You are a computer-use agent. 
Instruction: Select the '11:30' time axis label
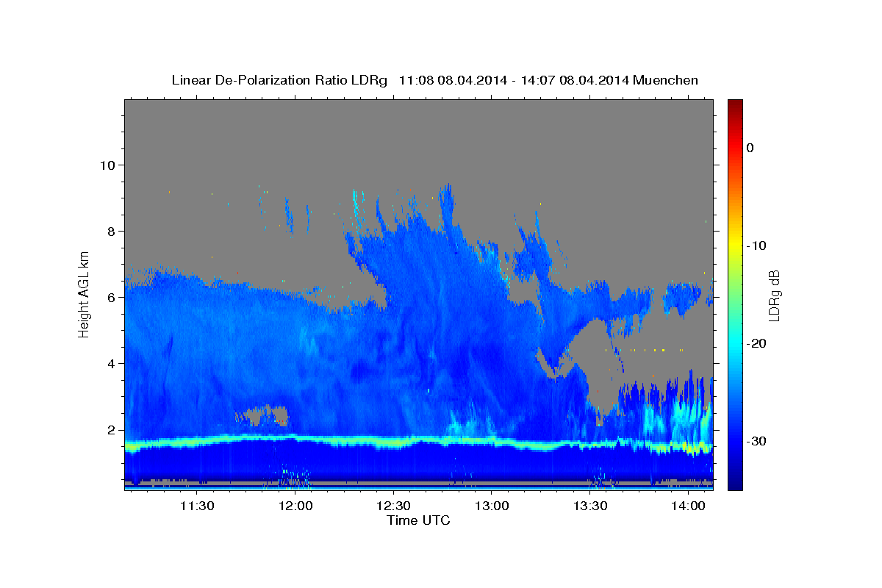(x=198, y=506)
